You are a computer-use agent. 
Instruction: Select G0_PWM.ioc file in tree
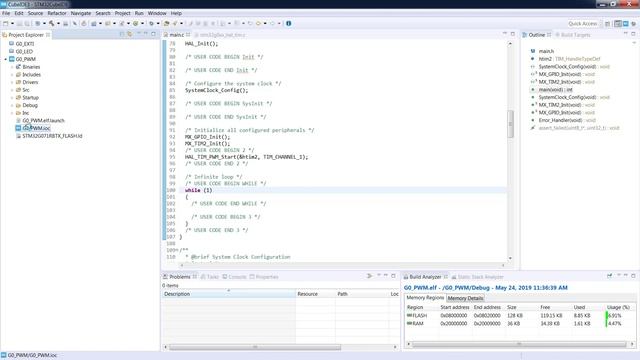[36, 128]
